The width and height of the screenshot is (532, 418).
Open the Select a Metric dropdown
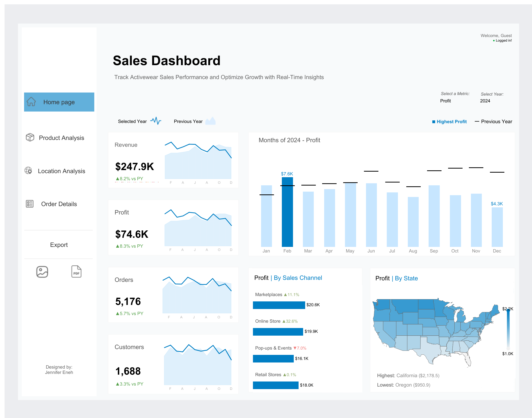click(445, 101)
